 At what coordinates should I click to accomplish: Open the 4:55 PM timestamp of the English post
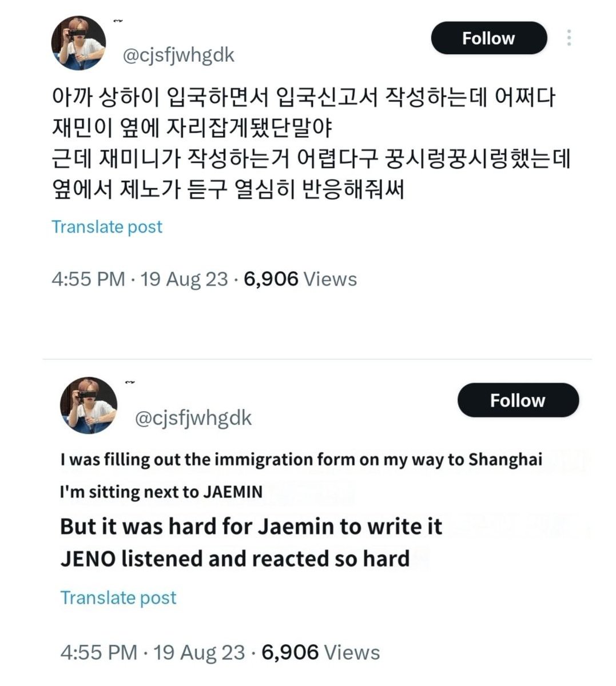98,652
